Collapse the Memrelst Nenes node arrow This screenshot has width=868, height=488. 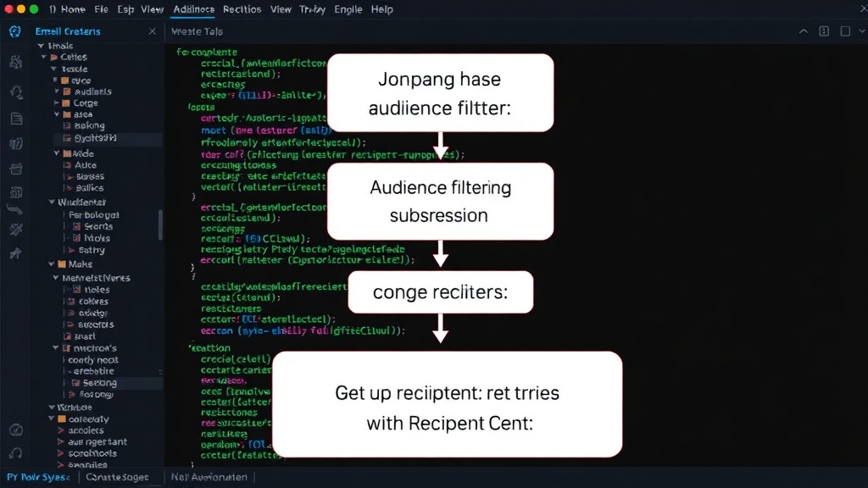point(55,278)
